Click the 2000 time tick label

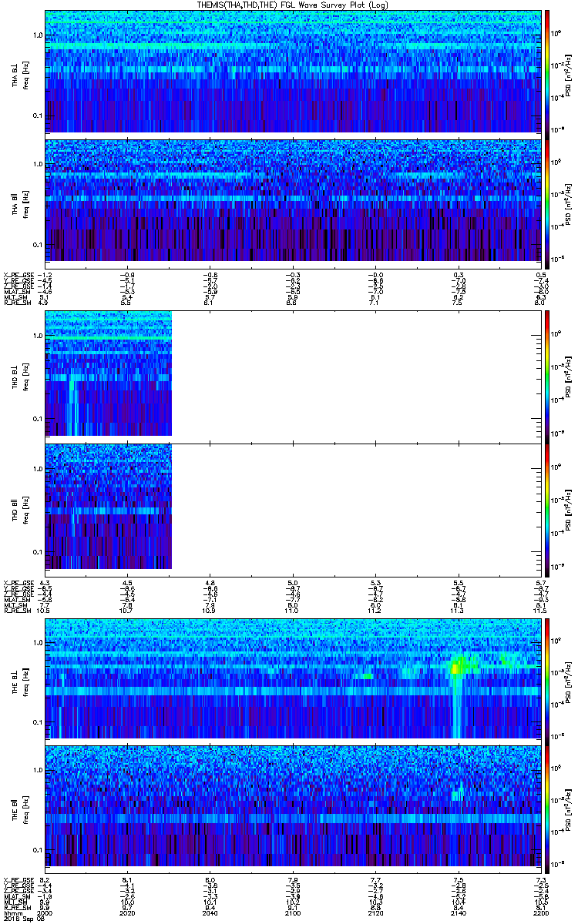(x=45, y=912)
